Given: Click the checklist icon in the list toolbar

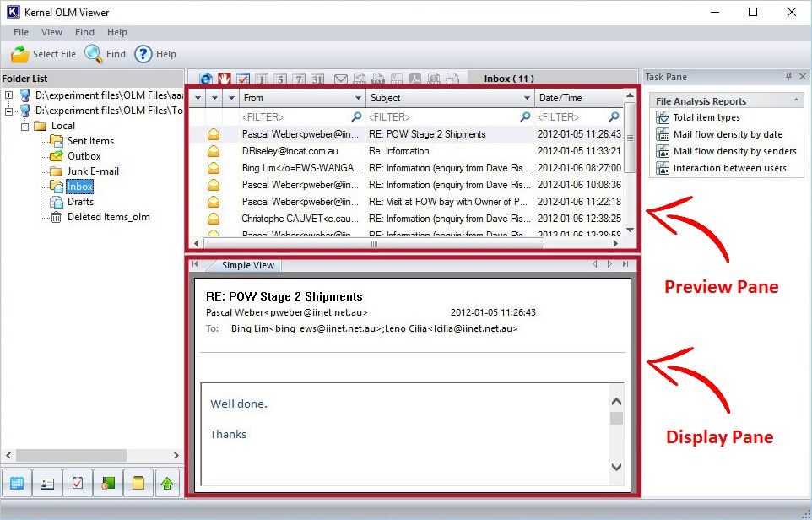Looking at the screenshot, I should coord(243,79).
